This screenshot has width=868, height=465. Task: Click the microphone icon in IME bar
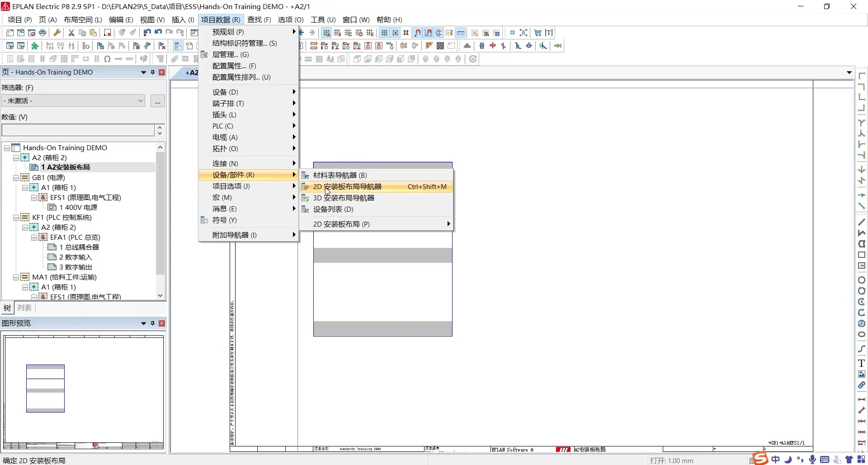pyautogui.click(x=812, y=460)
